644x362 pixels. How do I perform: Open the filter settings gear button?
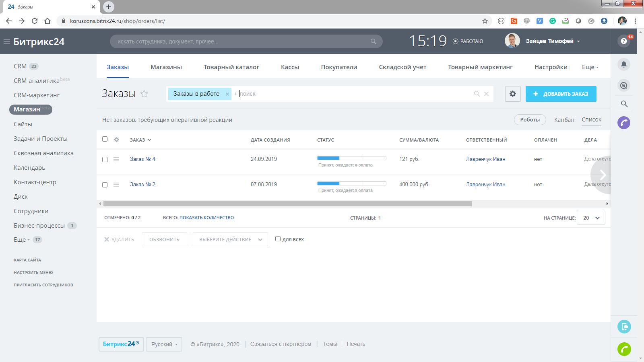coord(513,94)
